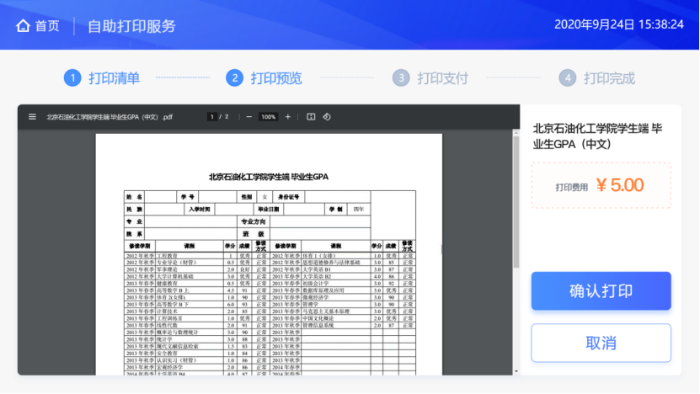Cancel with the 取消 button
Image resolution: width=700 pixels, height=394 pixels.
pos(601,343)
